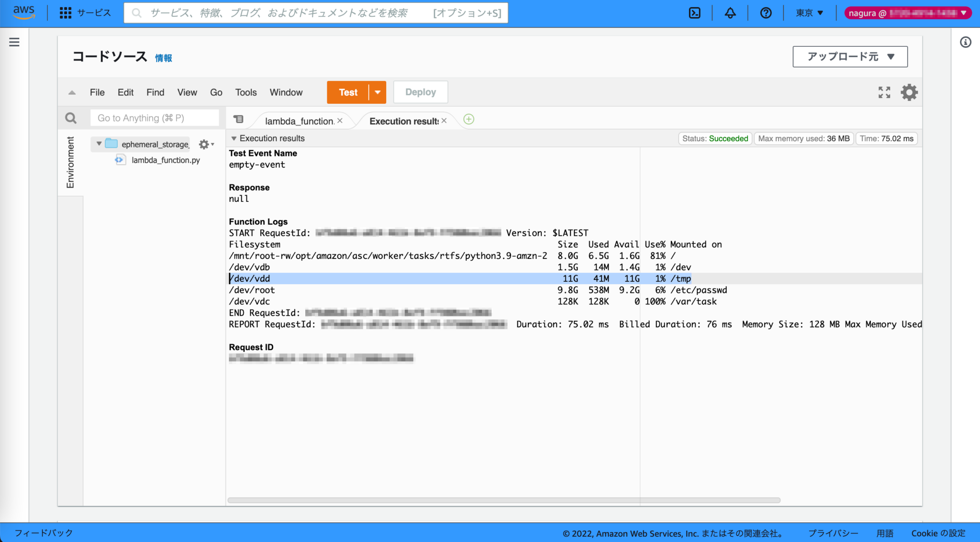Open the 東京 region selector

pos(809,13)
